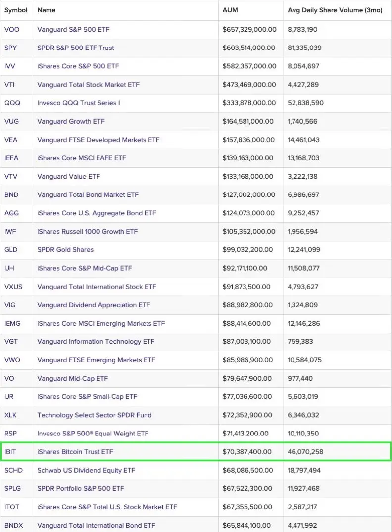Select Vanguard FTSE Emerging Markets ETF
The image size is (392, 532).
pyautogui.click(x=97, y=360)
